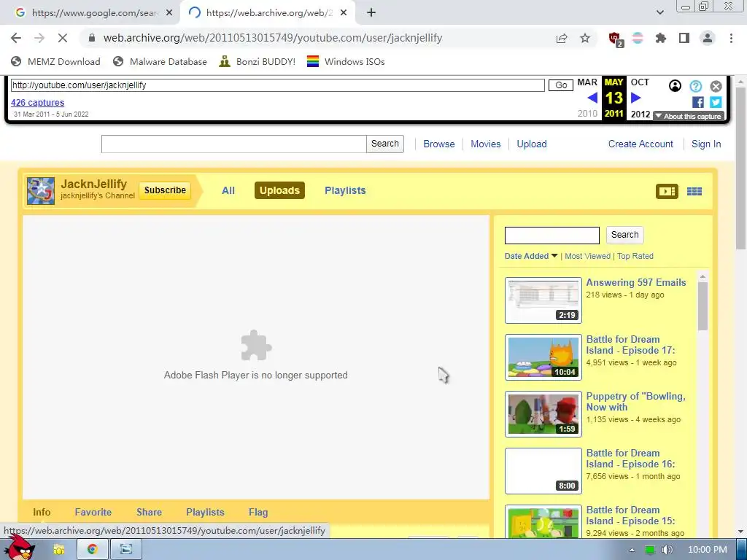Image resolution: width=747 pixels, height=560 pixels.
Task: Open the Date Added sort dropdown
Action: pyautogui.click(x=531, y=256)
